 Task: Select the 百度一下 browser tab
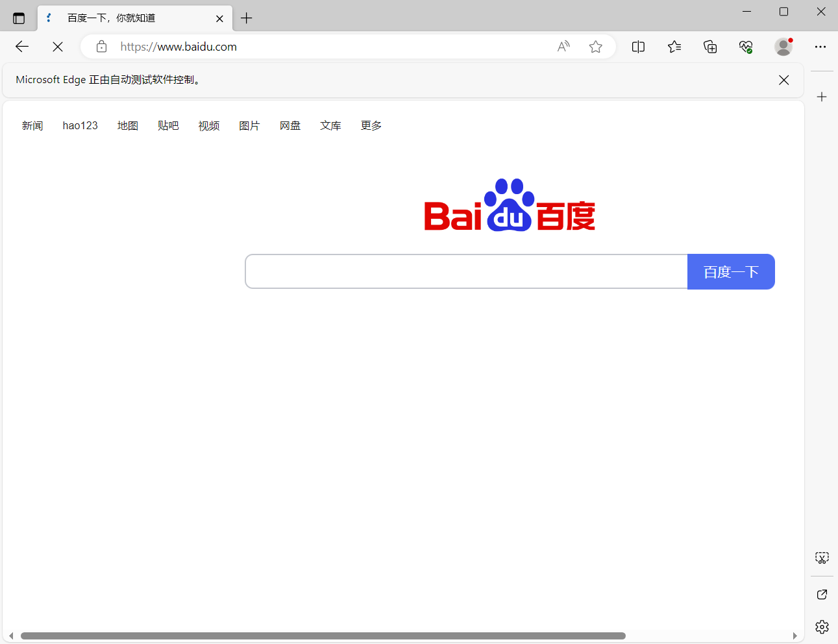click(135, 18)
